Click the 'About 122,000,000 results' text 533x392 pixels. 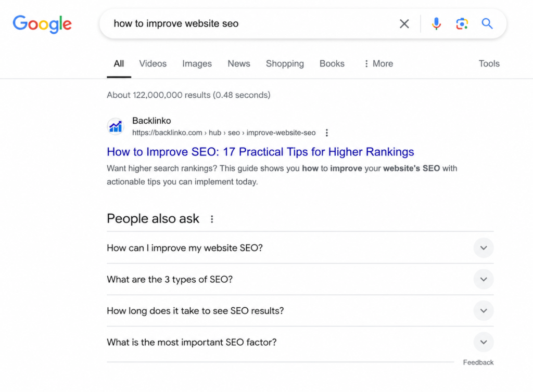pos(188,95)
